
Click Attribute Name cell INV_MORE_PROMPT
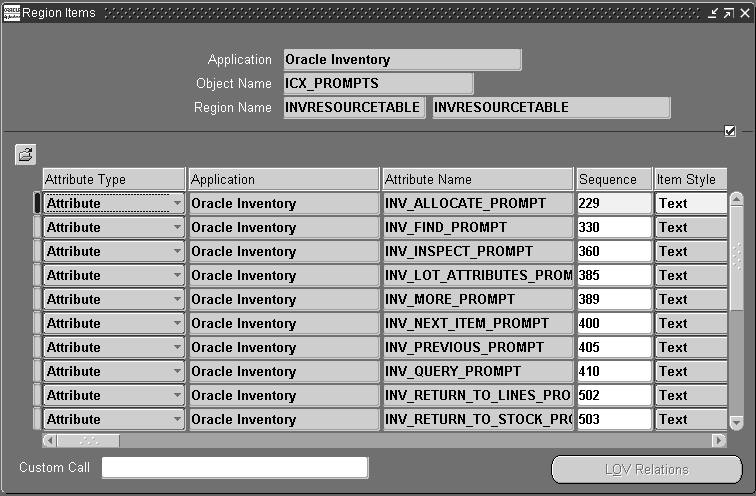(x=478, y=299)
